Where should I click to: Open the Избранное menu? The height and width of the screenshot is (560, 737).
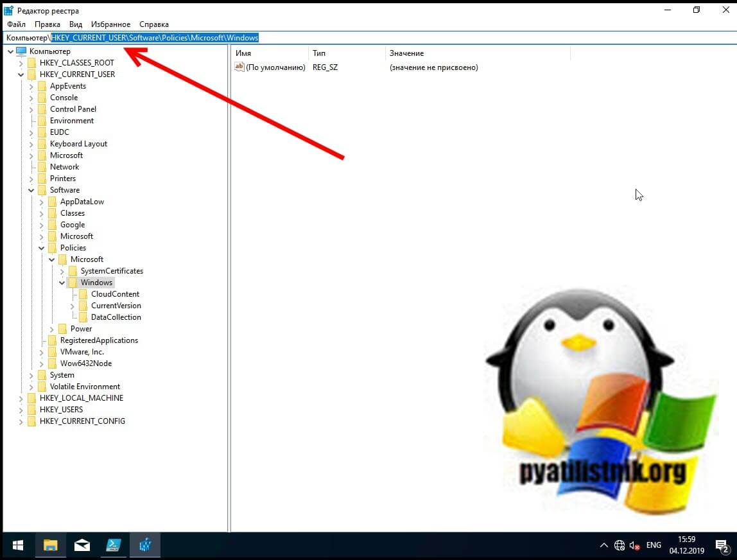click(x=111, y=24)
